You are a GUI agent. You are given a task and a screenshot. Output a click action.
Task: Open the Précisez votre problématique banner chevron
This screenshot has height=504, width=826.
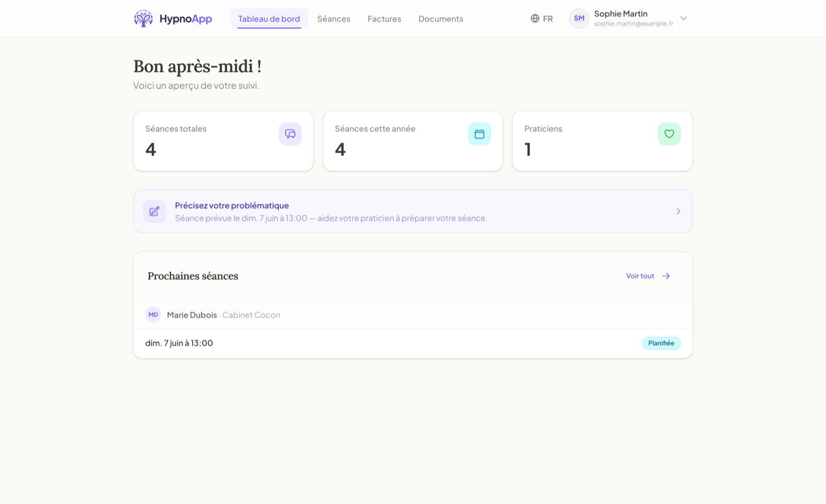click(x=678, y=212)
